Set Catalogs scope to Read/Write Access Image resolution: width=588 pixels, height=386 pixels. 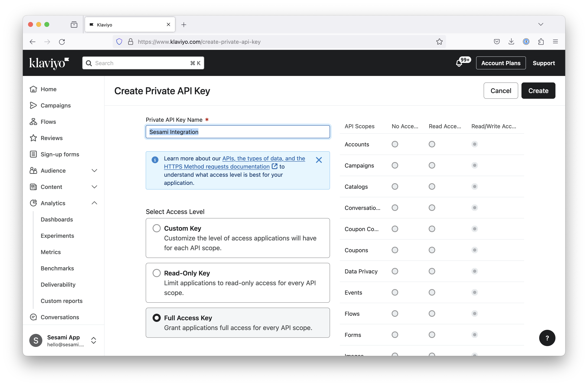[474, 186]
